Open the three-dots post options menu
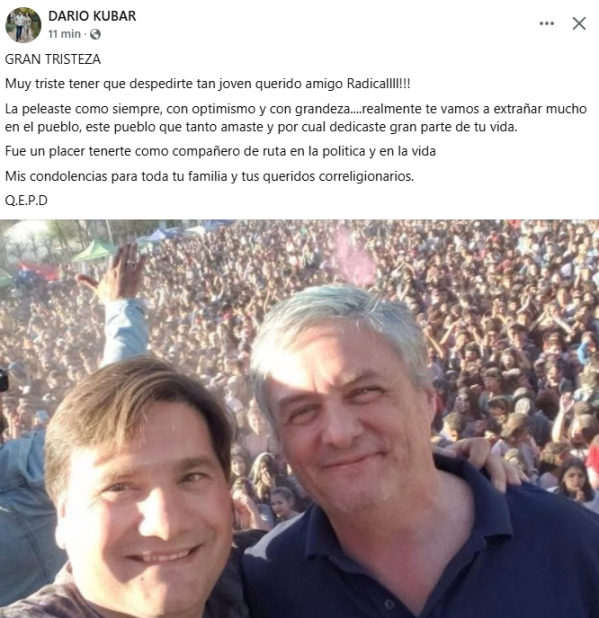 click(x=547, y=24)
